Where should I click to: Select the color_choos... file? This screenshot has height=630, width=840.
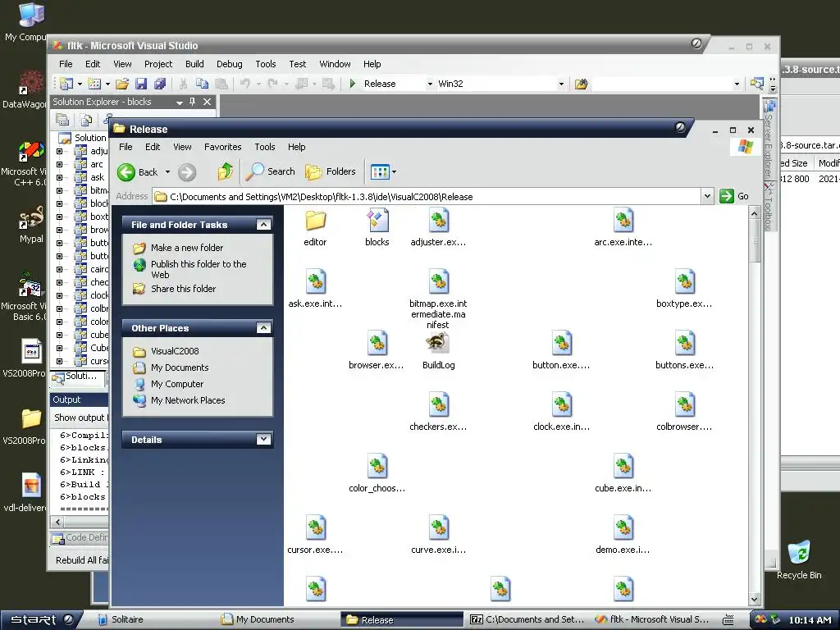coord(377,474)
